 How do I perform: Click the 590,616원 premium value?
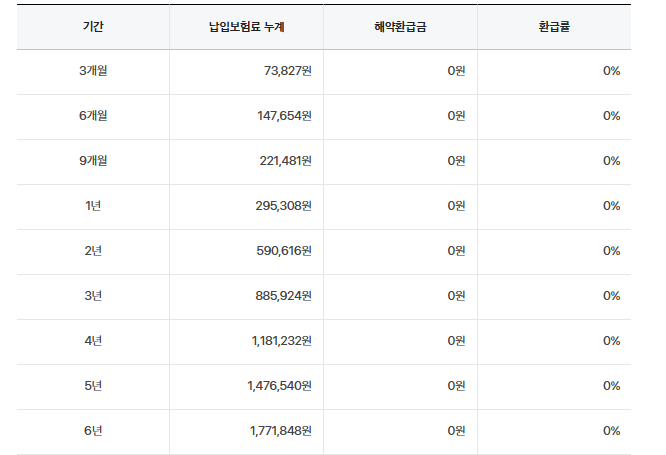pyautogui.click(x=284, y=251)
